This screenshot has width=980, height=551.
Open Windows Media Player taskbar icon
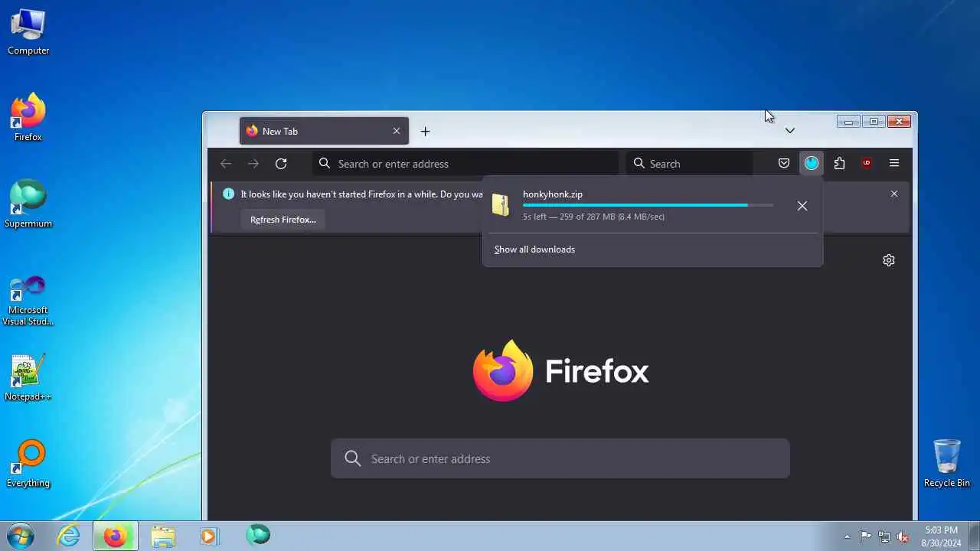coord(209,536)
